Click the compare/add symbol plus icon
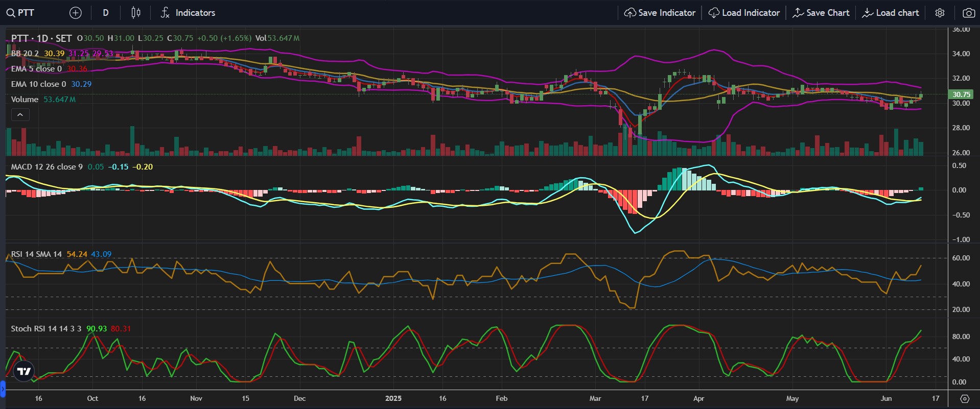Screen dimensions: 980x409 click(x=75, y=13)
